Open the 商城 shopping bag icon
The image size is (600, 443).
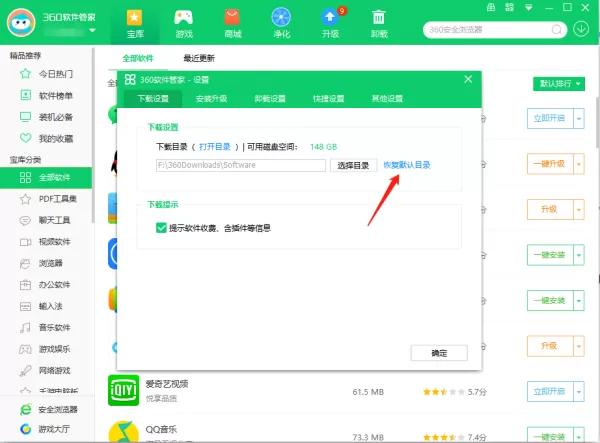pyautogui.click(x=232, y=24)
